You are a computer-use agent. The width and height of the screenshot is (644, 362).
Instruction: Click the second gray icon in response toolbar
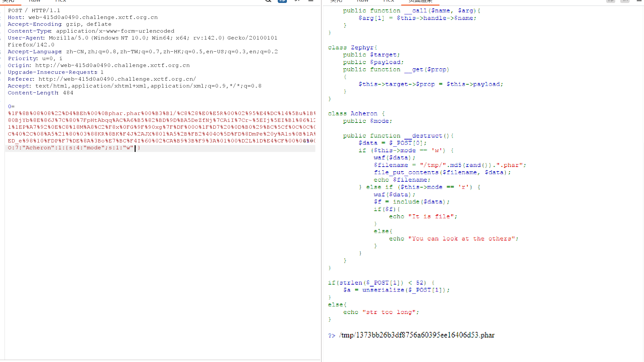click(x=624, y=1)
